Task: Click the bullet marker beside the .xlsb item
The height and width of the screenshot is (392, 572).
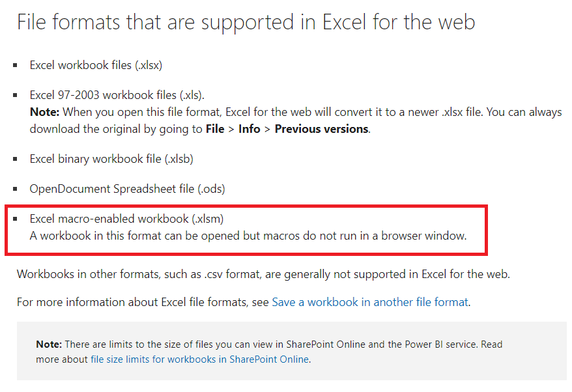Action: [16, 160]
